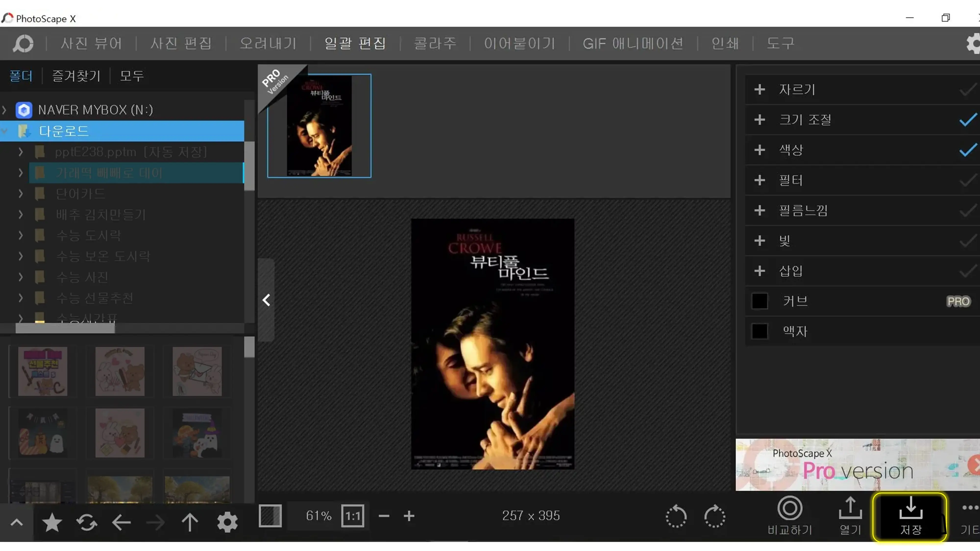This screenshot has width=980, height=551.
Task: Expand the 크기 조절 section plus icon
Action: click(x=759, y=120)
